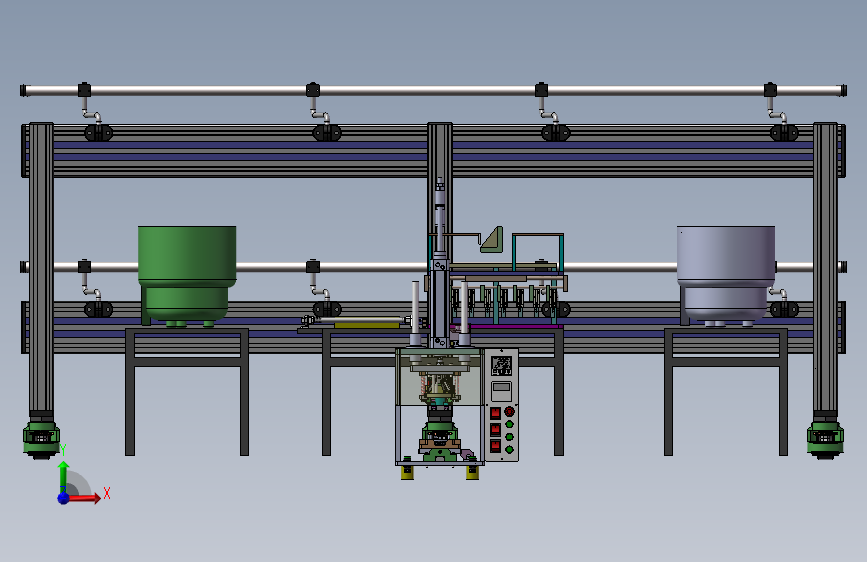867x562 pixels.
Task: Select the transparent enclosure of the central press
Action: (x=440, y=377)
